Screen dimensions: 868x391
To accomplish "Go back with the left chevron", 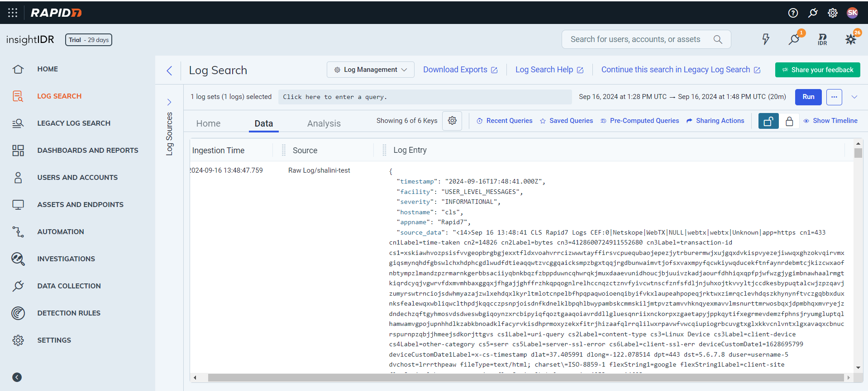I will click(169, 71).
